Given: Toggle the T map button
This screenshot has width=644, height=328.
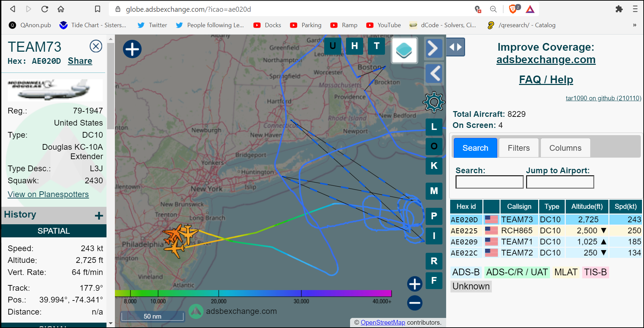Looking at the screenshot, I should click(x=377, y=46).
